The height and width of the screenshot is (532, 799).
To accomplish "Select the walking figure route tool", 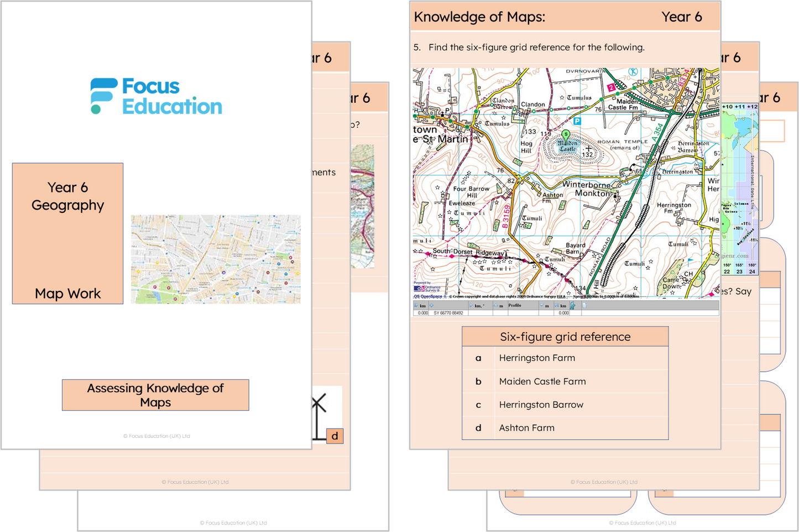I will 573,306.
